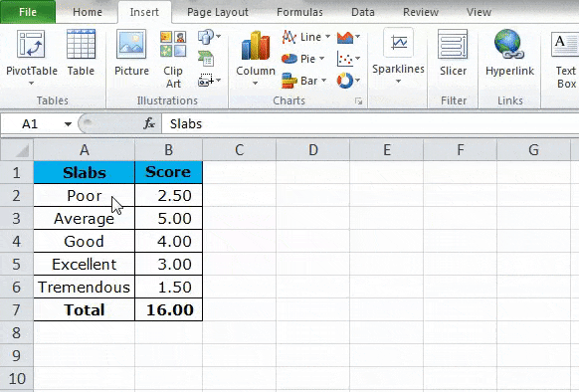The height and width of the screenshot is (392, 579).
Task: Open the Charts dialog box launcher
Action: [358, 100]
